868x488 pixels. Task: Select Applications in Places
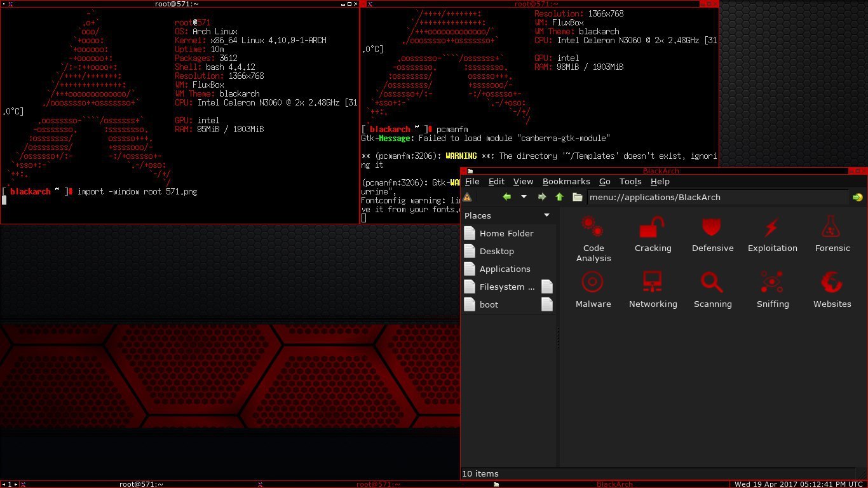505,269
